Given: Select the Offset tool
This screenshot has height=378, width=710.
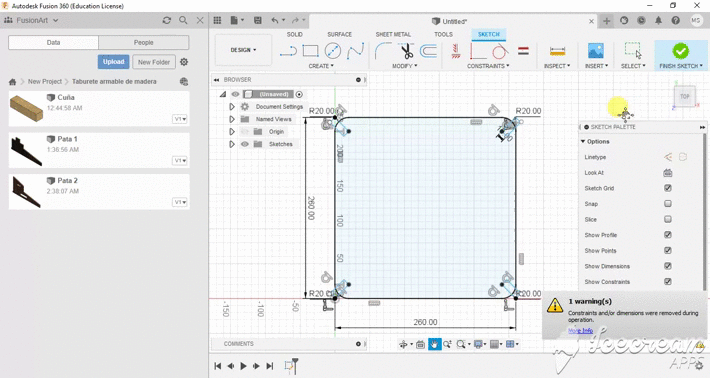Looking at the screenshot, I should (428, 51).
